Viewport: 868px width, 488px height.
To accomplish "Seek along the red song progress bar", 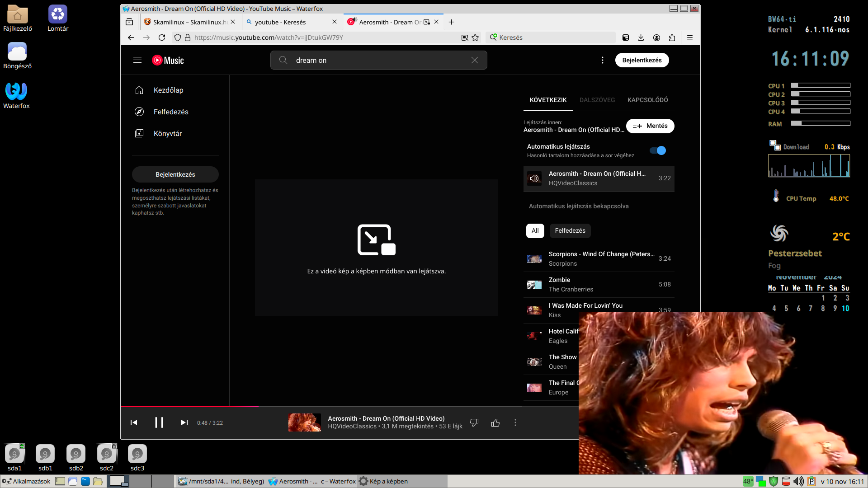I will [190, 407].
